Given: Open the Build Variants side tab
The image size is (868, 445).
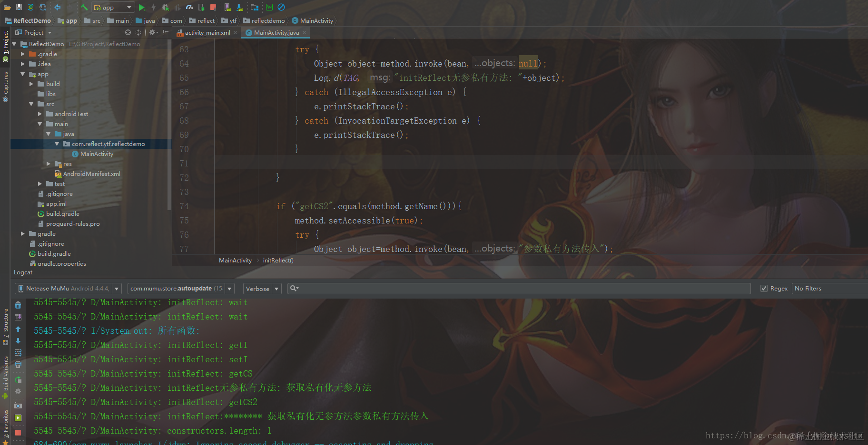Looking at the screenshot, I should [6, 377].
